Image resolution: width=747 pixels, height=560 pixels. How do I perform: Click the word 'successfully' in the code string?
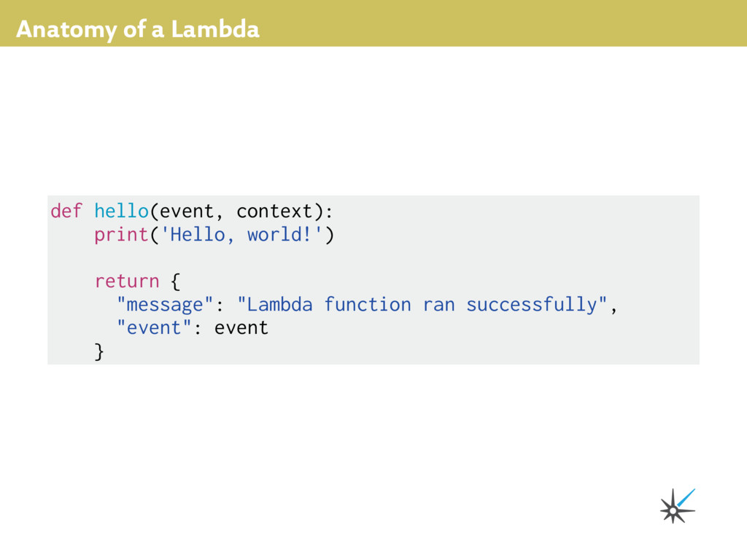tap(532, 304)
